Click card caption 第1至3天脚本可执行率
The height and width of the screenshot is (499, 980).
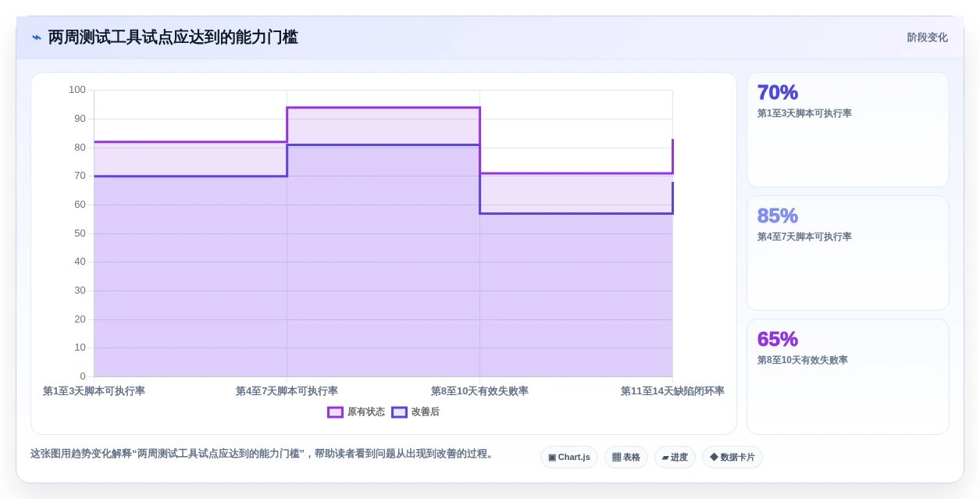804,113
